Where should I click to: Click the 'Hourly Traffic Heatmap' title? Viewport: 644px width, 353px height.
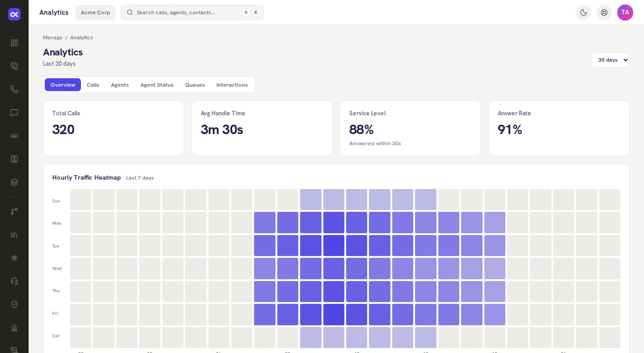click(x=86, y=177)
